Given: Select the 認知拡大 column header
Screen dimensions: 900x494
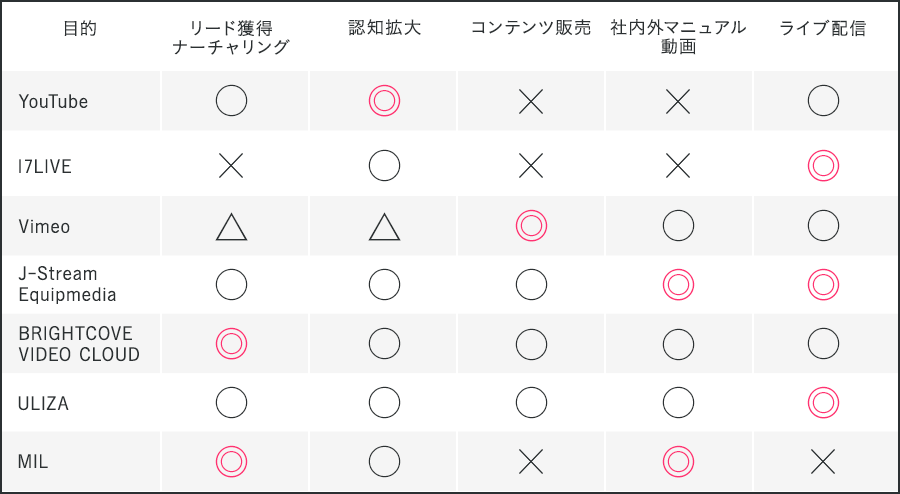Looking at the screenshot, I should point(385,28).
